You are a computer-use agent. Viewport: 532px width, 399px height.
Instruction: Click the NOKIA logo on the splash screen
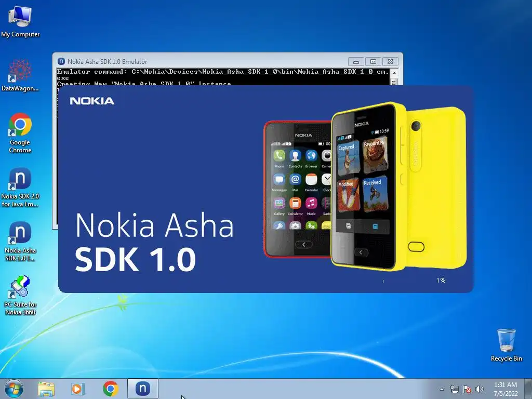click(92, 101)
